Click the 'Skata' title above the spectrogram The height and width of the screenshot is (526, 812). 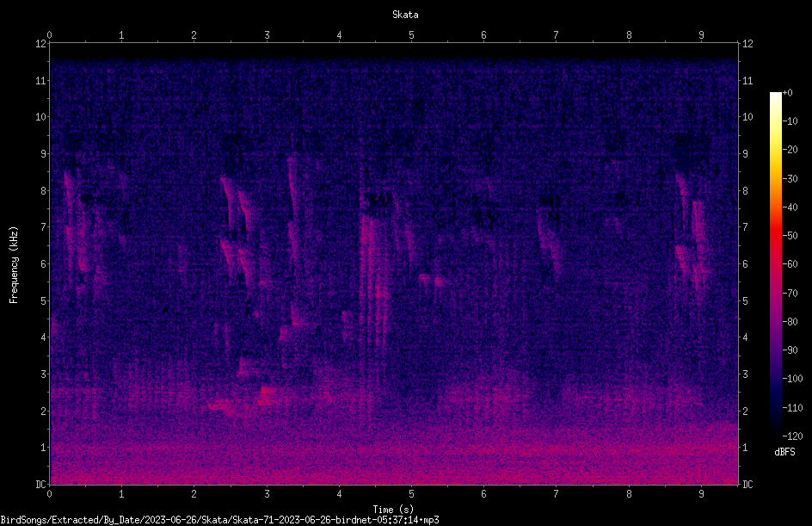pyautogui.click(x=405, y=15)
